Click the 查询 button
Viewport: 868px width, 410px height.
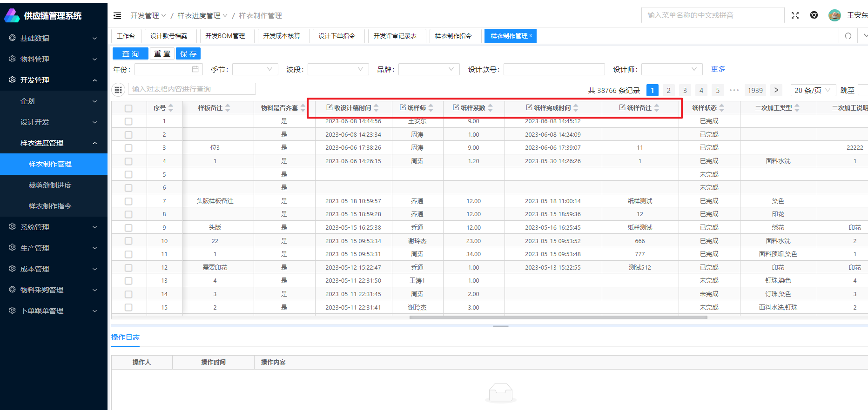130,54
